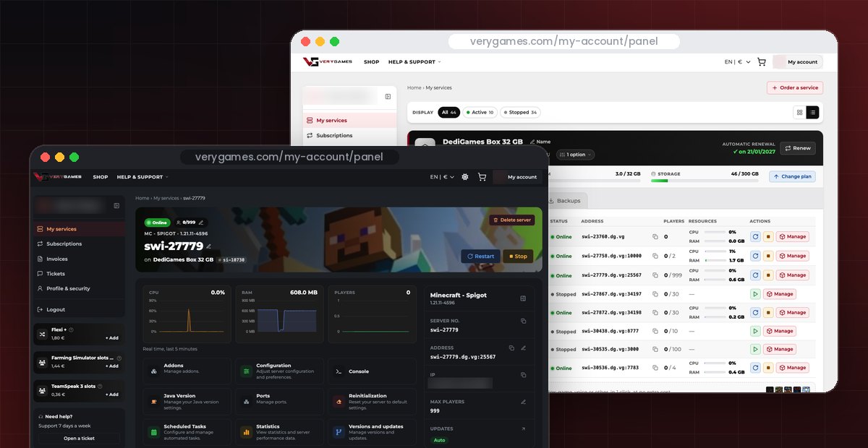868x448 pixels.
Task: Click the Delete server button
Action: (x=512, y=220)
